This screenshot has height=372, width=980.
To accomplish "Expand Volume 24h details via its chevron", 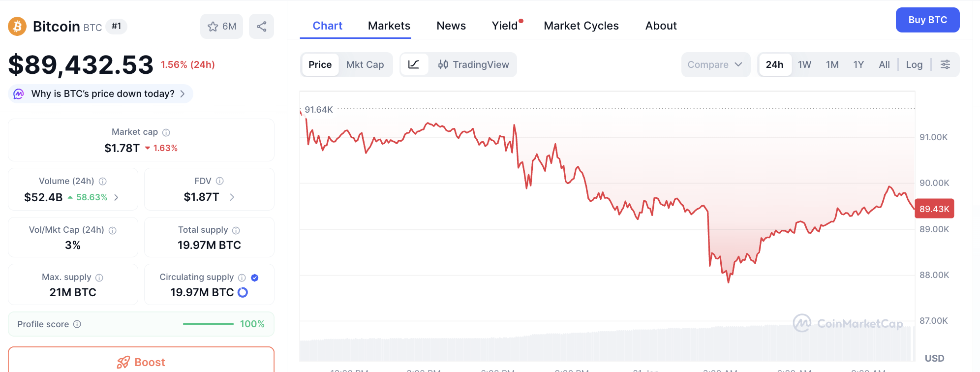I will [x=116, y=197].
